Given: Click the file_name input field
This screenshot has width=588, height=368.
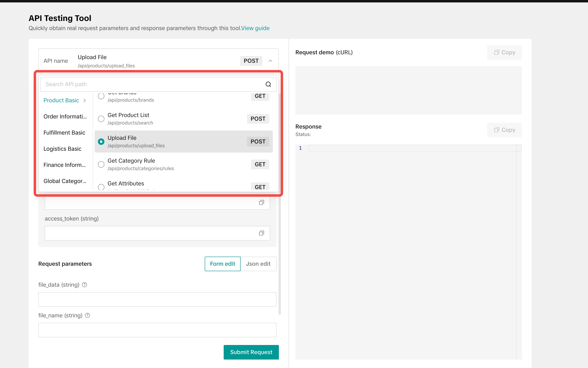Looking at the screenshot, I should (x=157, y=330).
